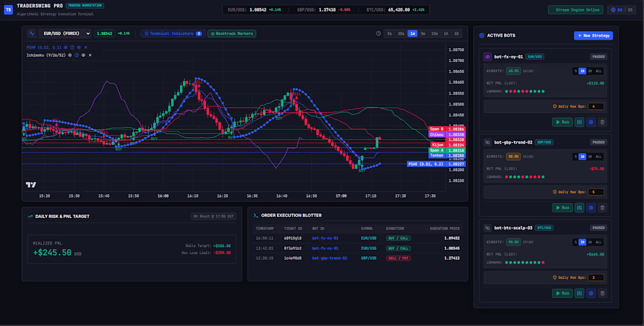Click the clock icon beside the timeframe buttons

click(378, 33)
